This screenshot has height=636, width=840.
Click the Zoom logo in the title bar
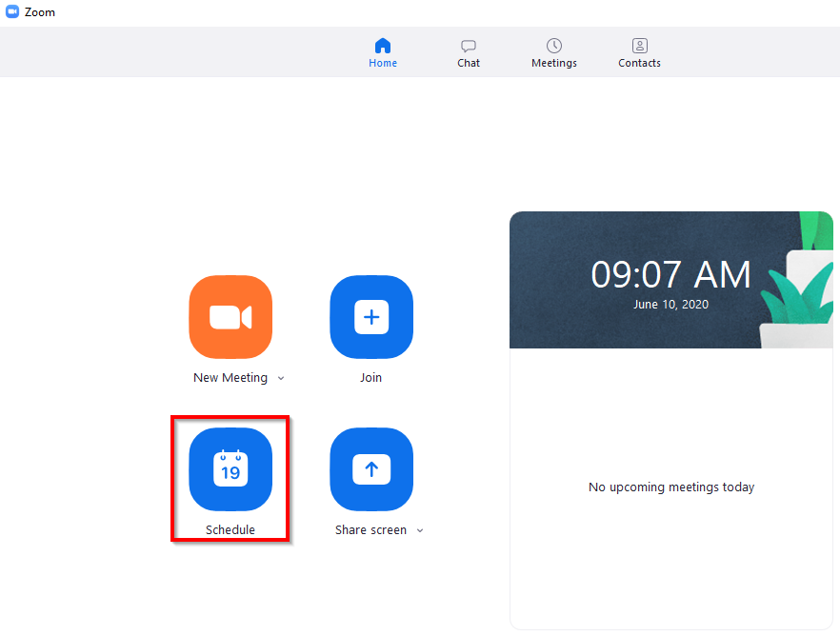(12, 11)
